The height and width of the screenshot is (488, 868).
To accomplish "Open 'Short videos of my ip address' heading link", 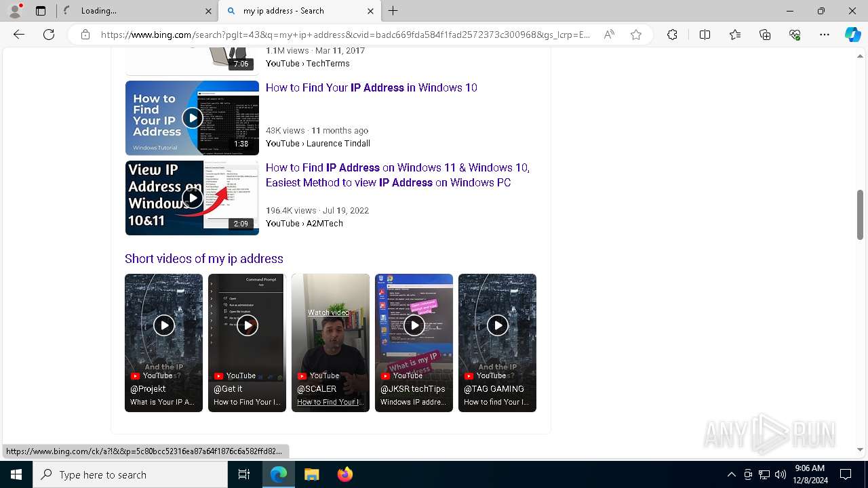I will click(x=204, y=259).
